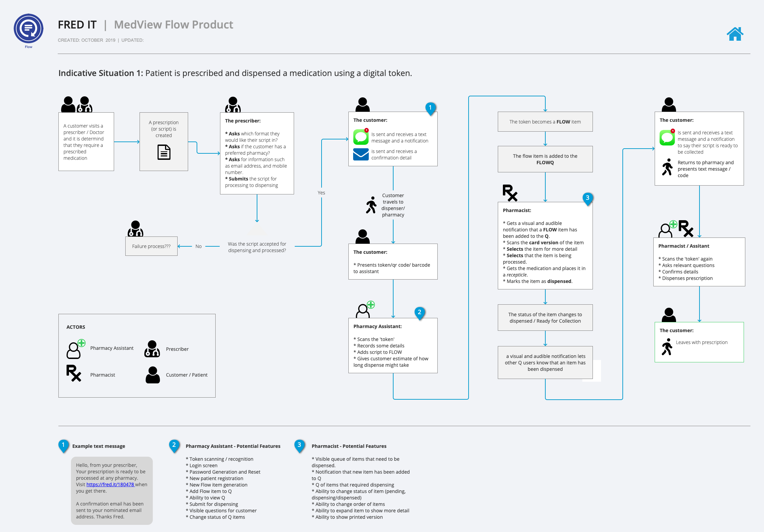Click the Pharmacist Rx icon in Actors legend
The image size is (764, 532).
pyautogui.click(x=74, y=373)
